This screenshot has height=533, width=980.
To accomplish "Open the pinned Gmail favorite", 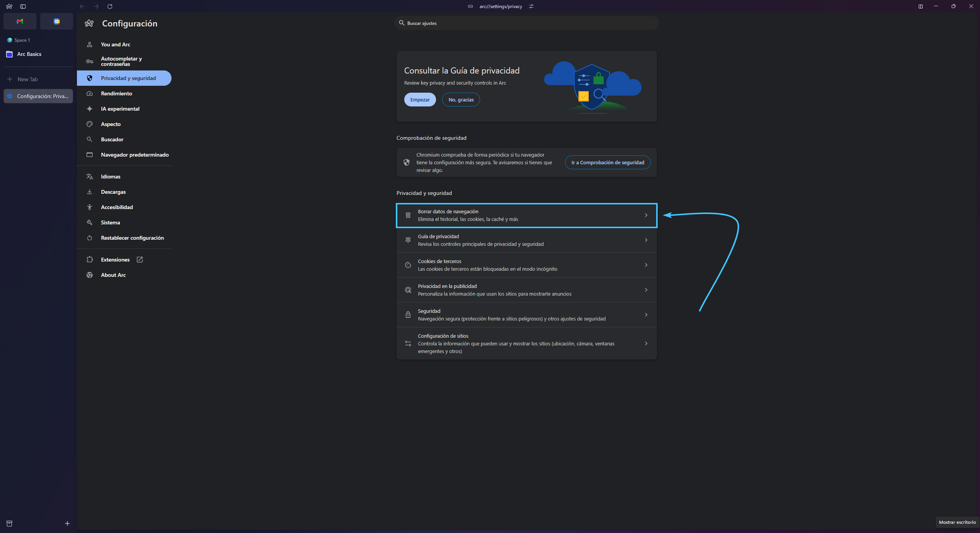I will 20,21.
